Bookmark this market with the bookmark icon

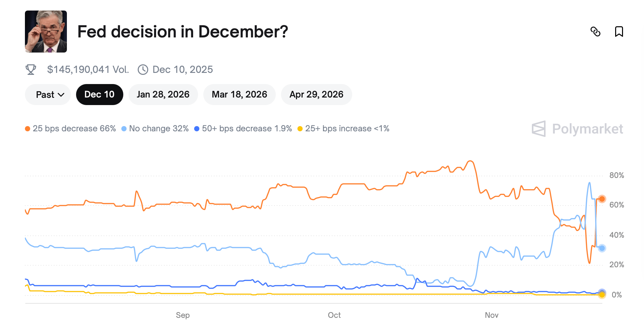point(619,32)
